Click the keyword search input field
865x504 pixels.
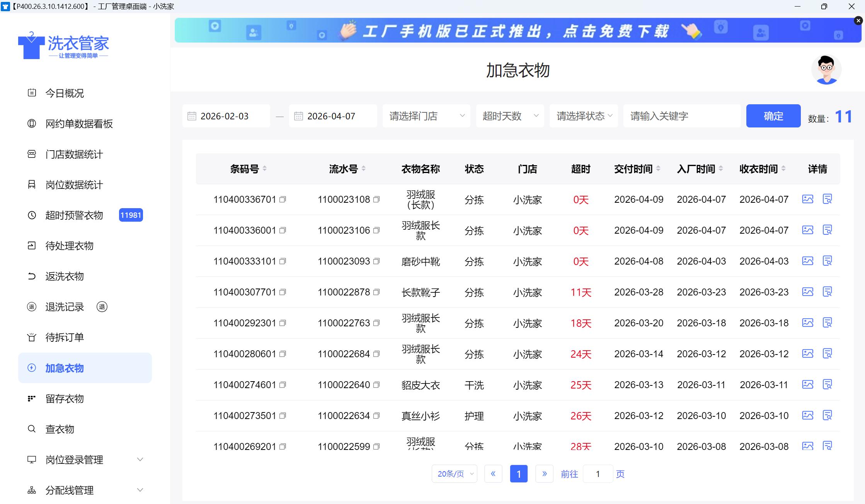point(681,116)
